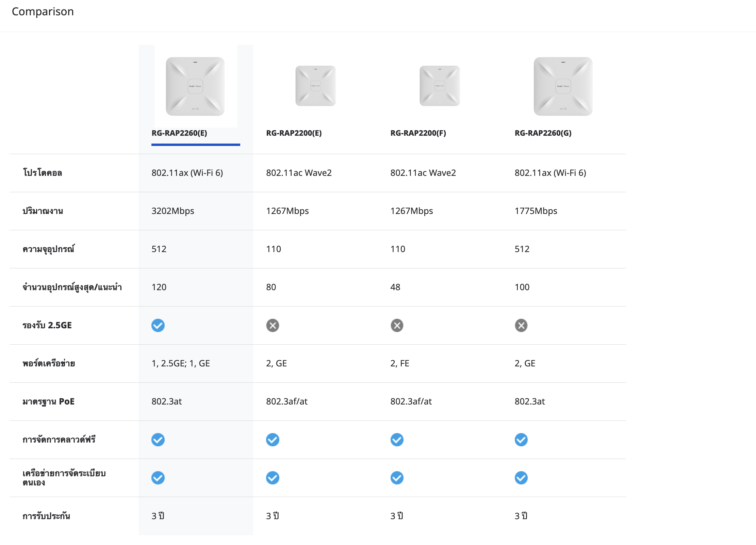Click 2.5GE cross icon for RG-RAP2260(G)
Viewport: 756px width, 545px height.
pos(521,325)
